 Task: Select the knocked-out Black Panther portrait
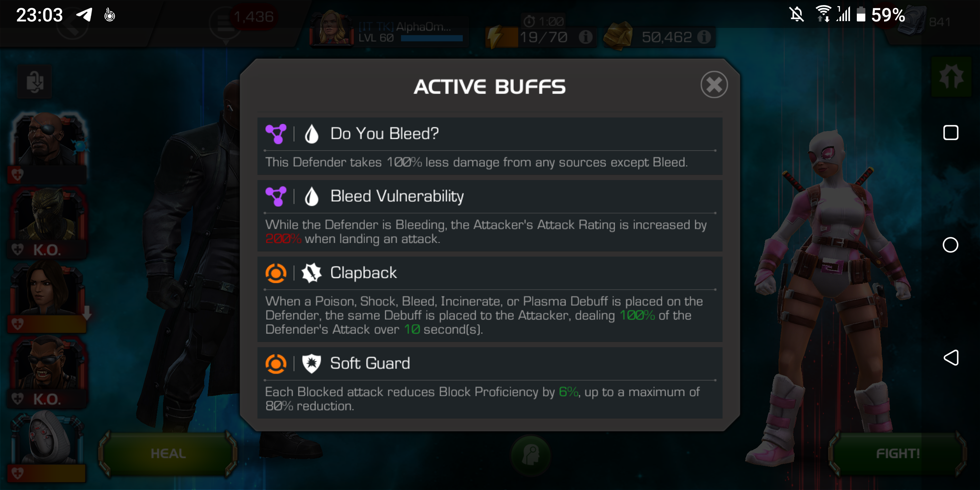pyautogui.click(x=48, y=223)
